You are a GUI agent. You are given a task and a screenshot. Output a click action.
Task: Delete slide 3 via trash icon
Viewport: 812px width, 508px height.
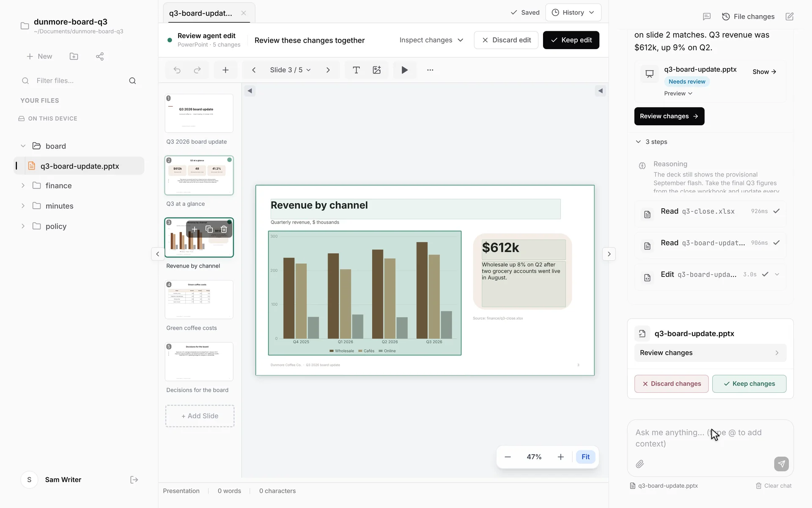224,229
